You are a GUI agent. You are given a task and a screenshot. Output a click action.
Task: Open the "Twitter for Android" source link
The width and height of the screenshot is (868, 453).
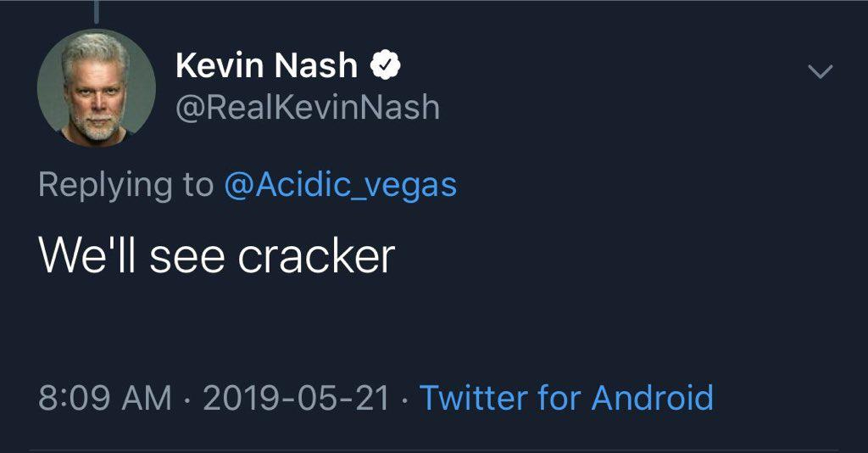[x=566, y=397]
